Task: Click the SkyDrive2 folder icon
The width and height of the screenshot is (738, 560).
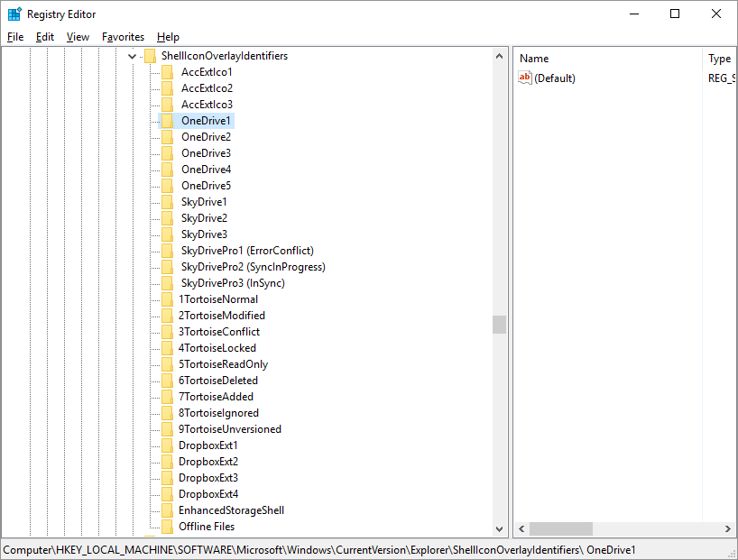Action: [167, 218]
